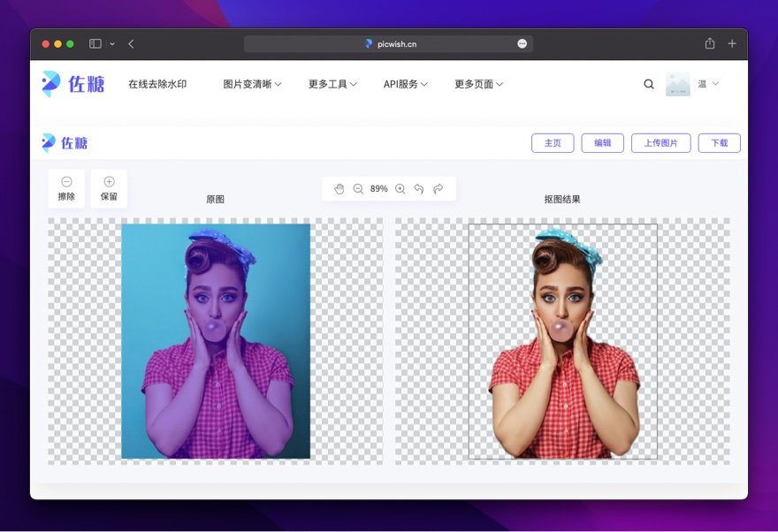The width and height of the screenshot is (778, 532).
Task: Click the 原图 label
Action: click(x=216, y=200)
